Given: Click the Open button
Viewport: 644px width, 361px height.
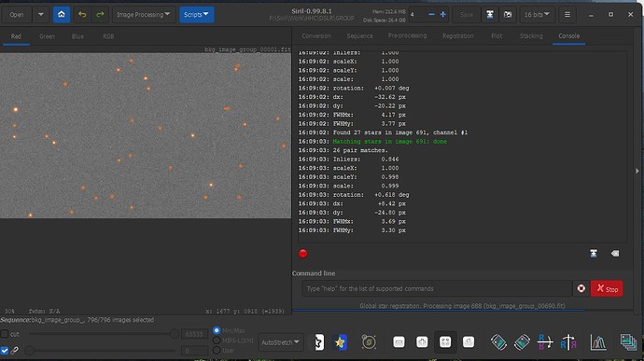Looking at the screenshot, I should (17, 14).
